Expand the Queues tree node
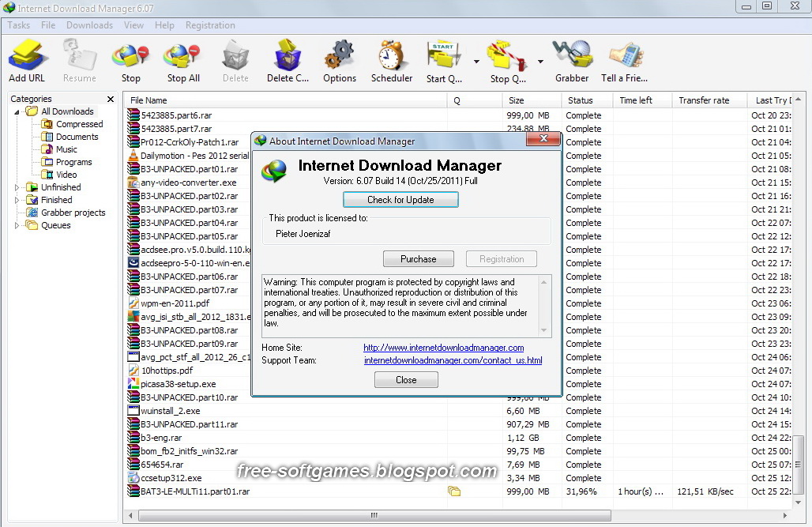The height and width of the screenshot is (527, 812). [x=17, y=225]
